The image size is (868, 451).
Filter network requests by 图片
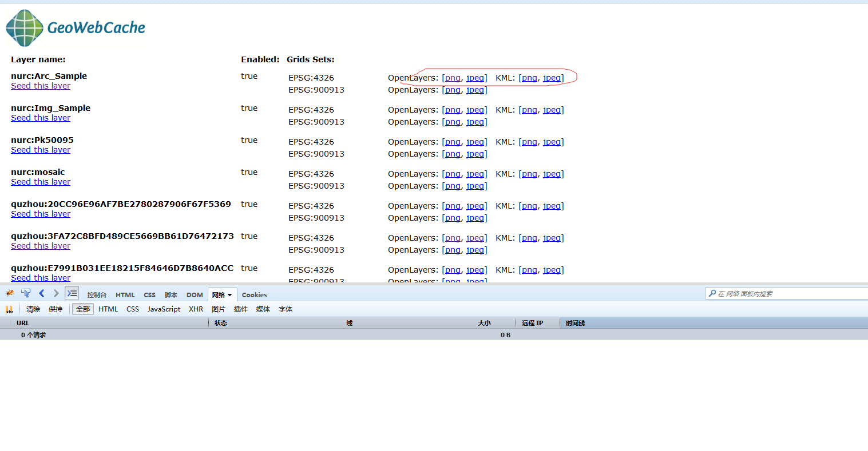[218, 309]
